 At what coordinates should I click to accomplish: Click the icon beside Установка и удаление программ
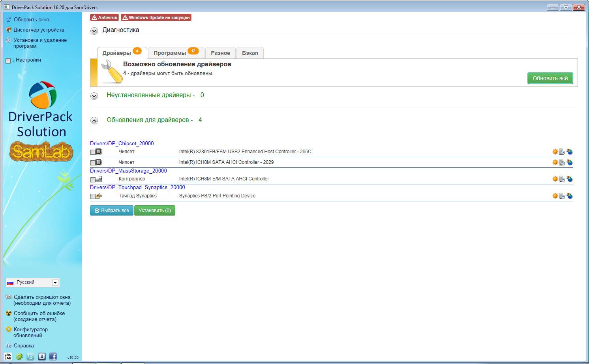tap(9, 40)
